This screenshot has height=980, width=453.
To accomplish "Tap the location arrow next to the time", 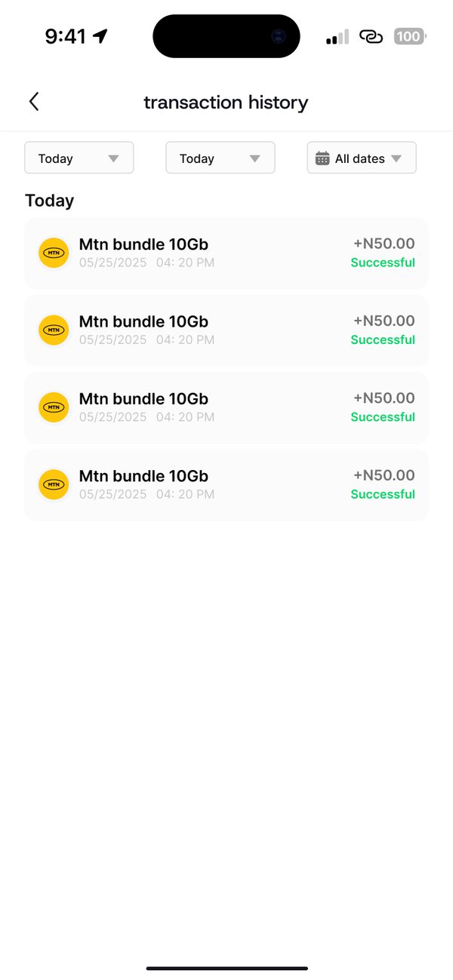I will (x=100, y=36).
